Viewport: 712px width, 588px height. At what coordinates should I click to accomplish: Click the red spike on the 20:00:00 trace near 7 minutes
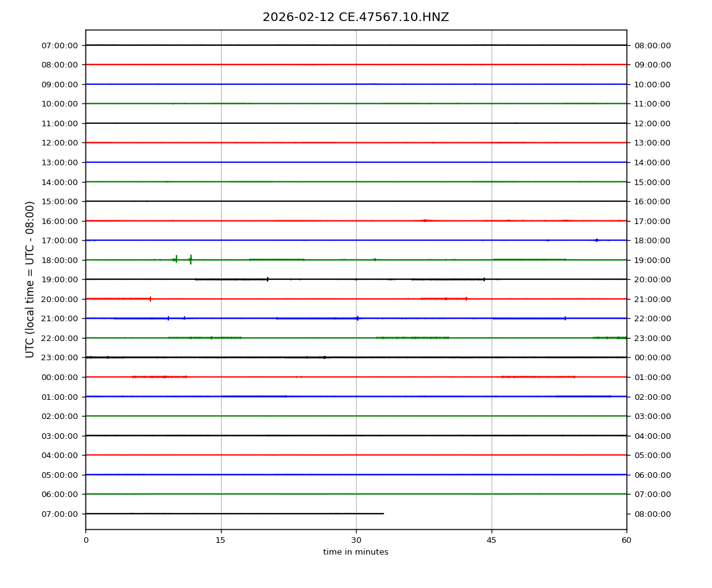click(150, 299)
